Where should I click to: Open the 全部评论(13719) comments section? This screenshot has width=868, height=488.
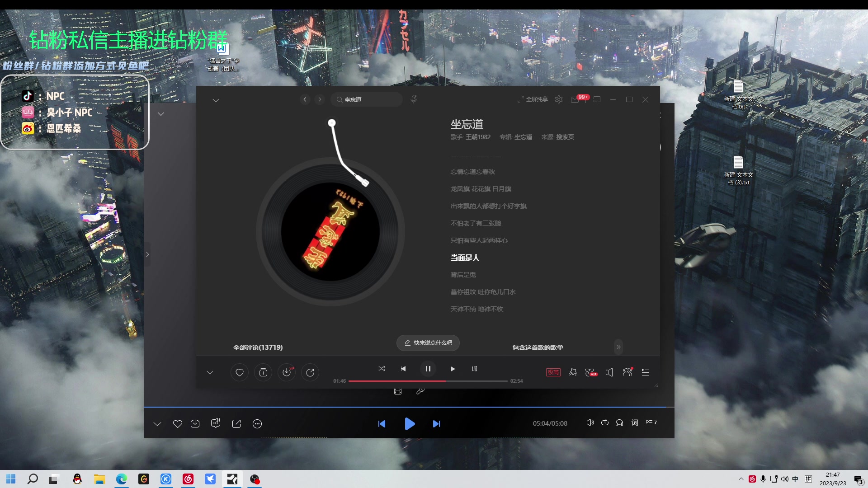pyautogui.click(x=258, y=347)
